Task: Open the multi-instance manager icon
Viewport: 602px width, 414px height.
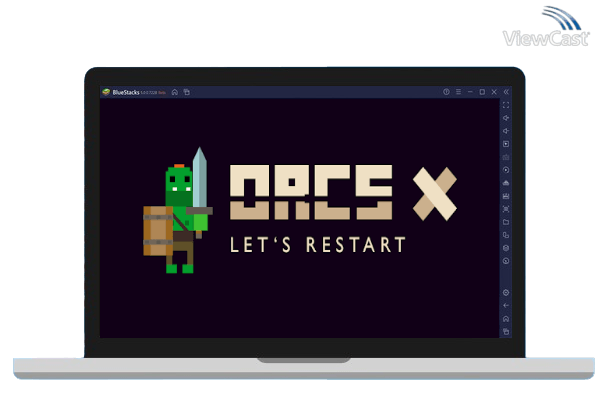Action: 506,235
